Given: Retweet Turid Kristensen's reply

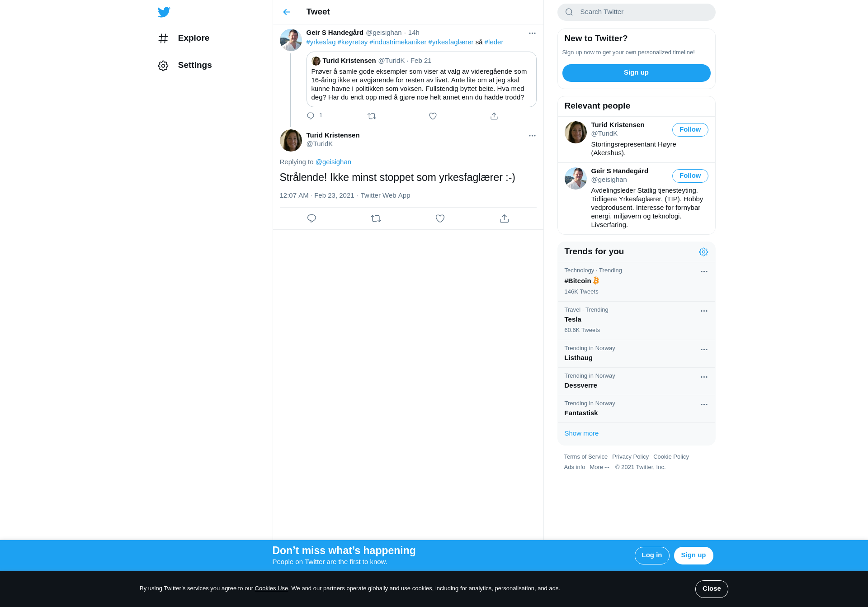Looking at the screenshot, I should (376, 218).
